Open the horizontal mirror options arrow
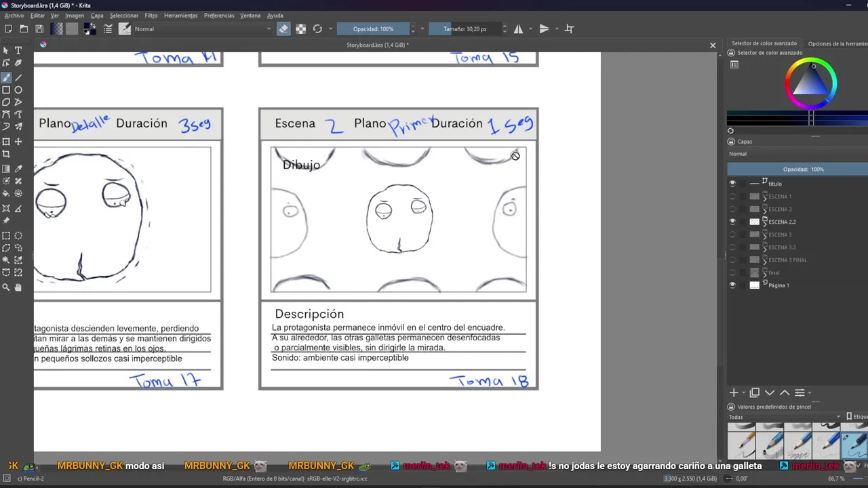This screenshot has width=868, height=488. point(530,29)
